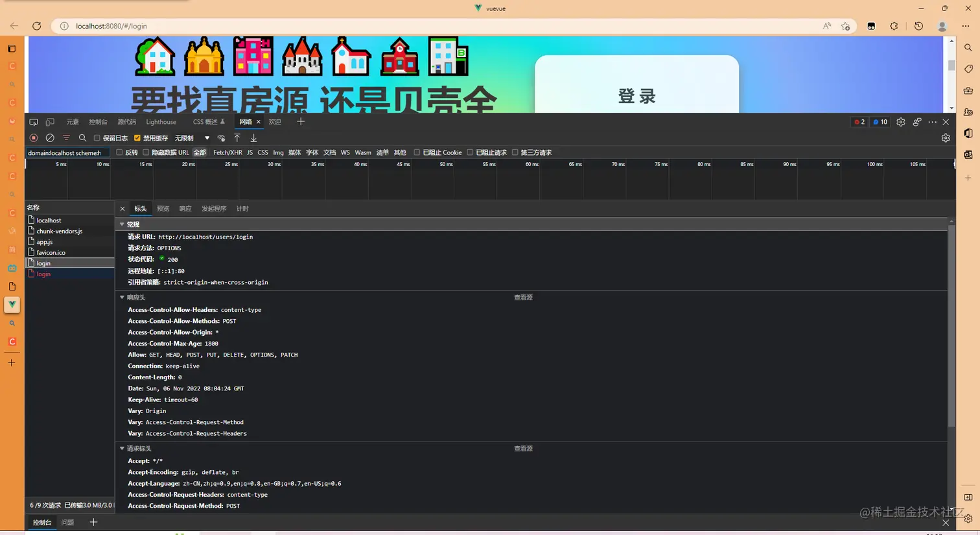Open the CSS 概述 tab
980x535 pixels.
[x=209, y=122]
